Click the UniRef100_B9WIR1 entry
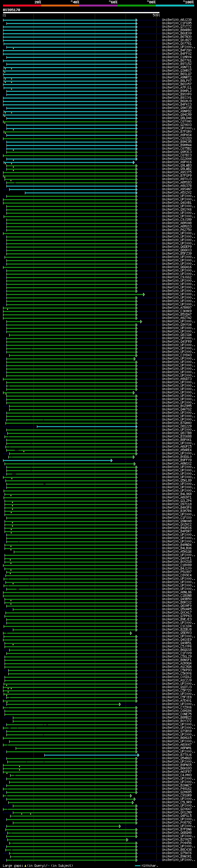197x868 pixels. [177, 856]
